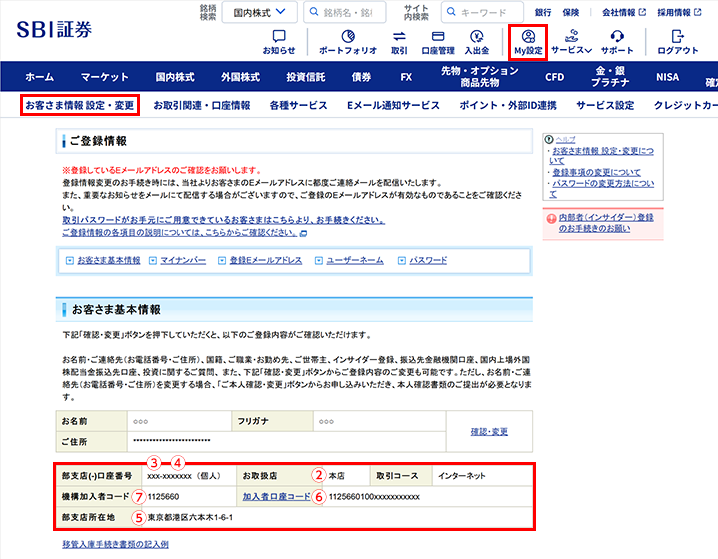This screenshot has width=718, height=559.
Task: Click arrow icon beside マイナンバー
Action: (x=153, y=261)
